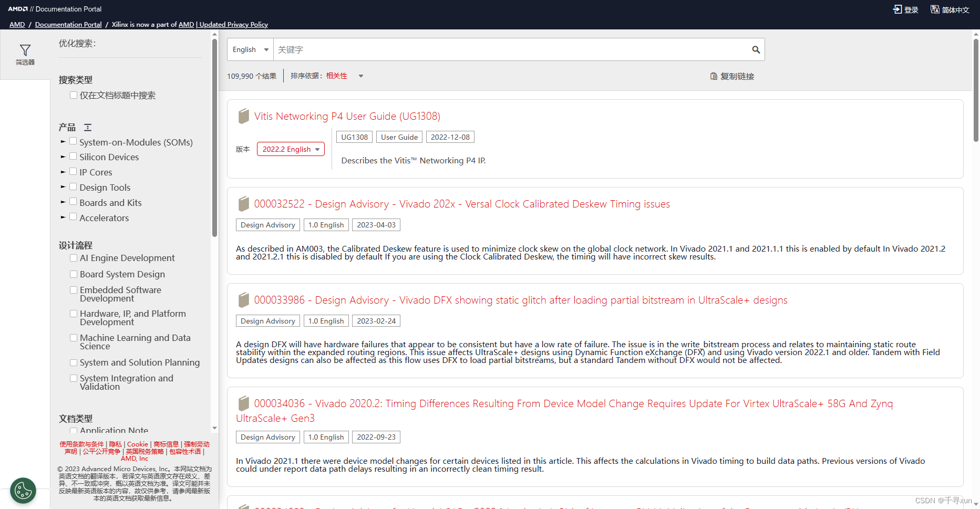Click the 2023-02-24 date tag
This screenshot has height=509, width=980.
tap(376, 321)
